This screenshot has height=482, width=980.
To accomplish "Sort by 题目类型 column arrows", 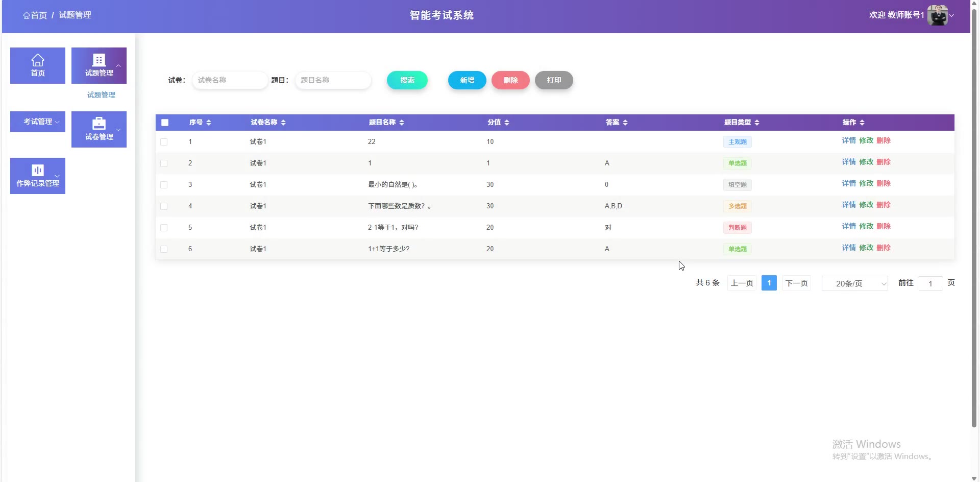I will [x=757, y=123].
